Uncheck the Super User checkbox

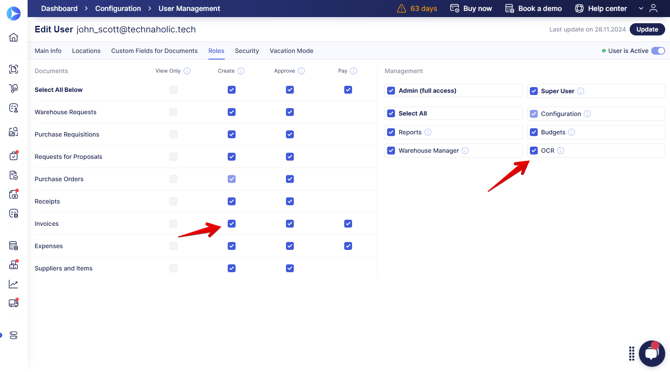534,91
